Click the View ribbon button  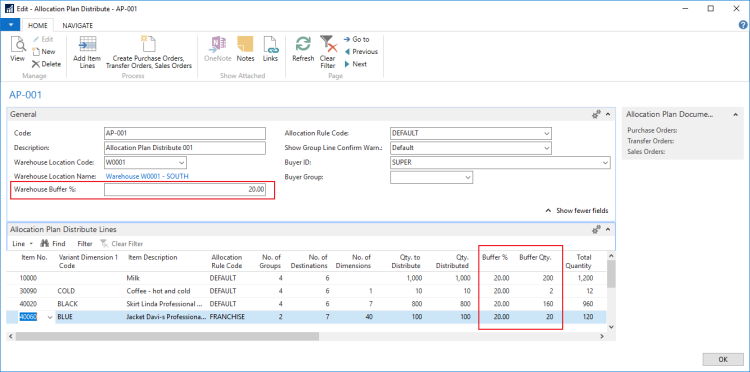(x=17, y=49)
